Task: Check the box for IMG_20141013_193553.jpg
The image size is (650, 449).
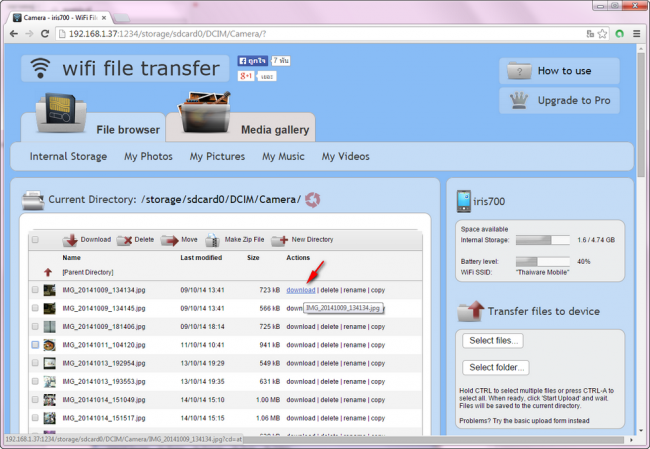Action: click(35, 381)
